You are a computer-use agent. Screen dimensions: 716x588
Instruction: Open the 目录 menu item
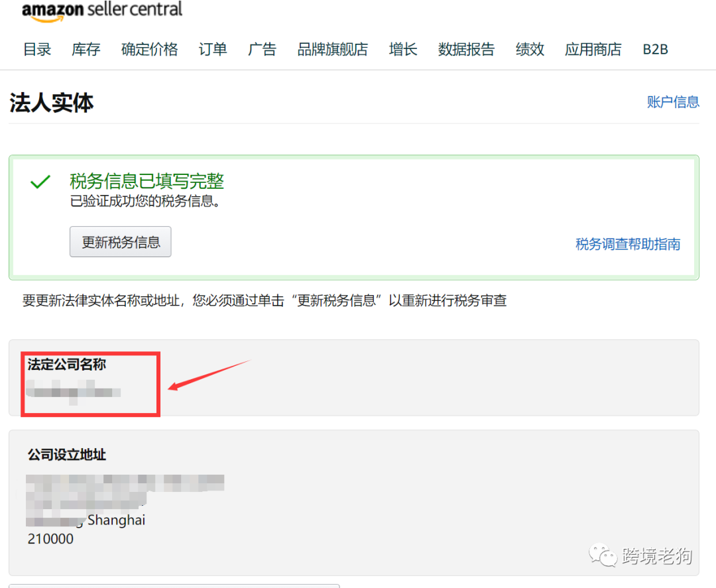[36, 49]
